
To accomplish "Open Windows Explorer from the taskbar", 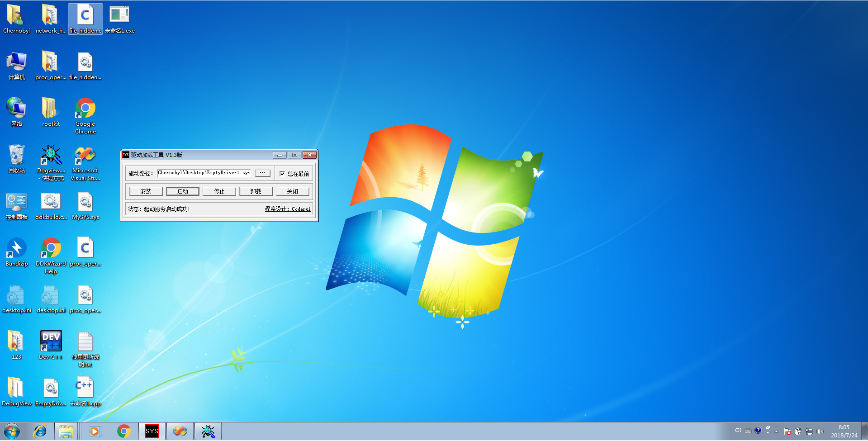I will pyautogui.click(x=66, y=432).
